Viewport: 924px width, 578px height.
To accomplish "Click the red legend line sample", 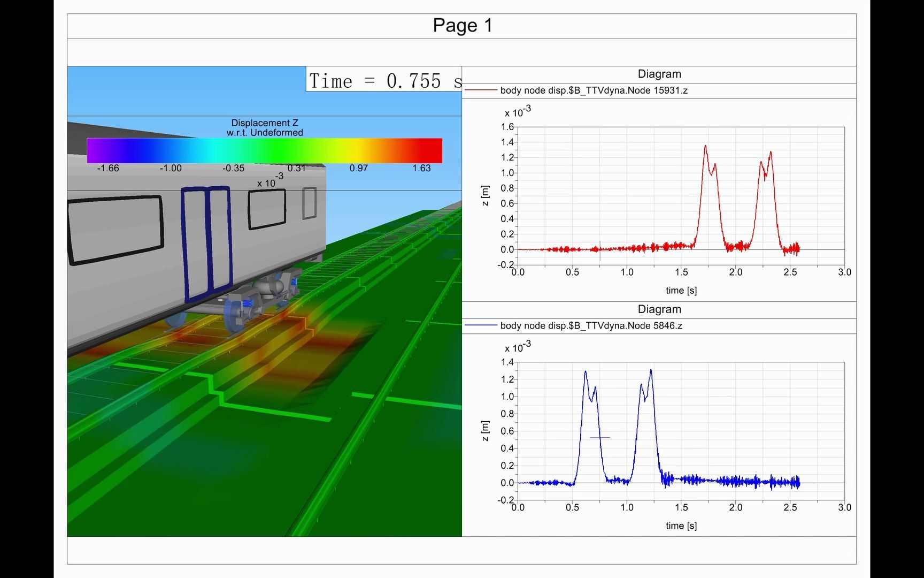I will (x=481, y=90).
